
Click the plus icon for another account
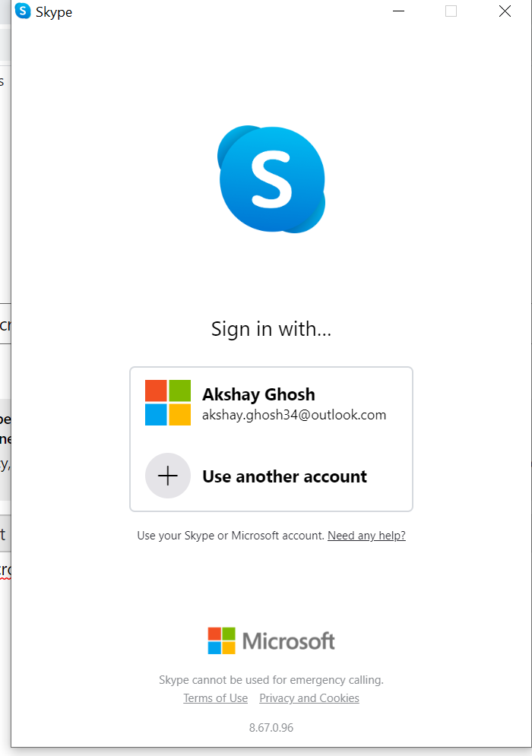coord(168,476)
